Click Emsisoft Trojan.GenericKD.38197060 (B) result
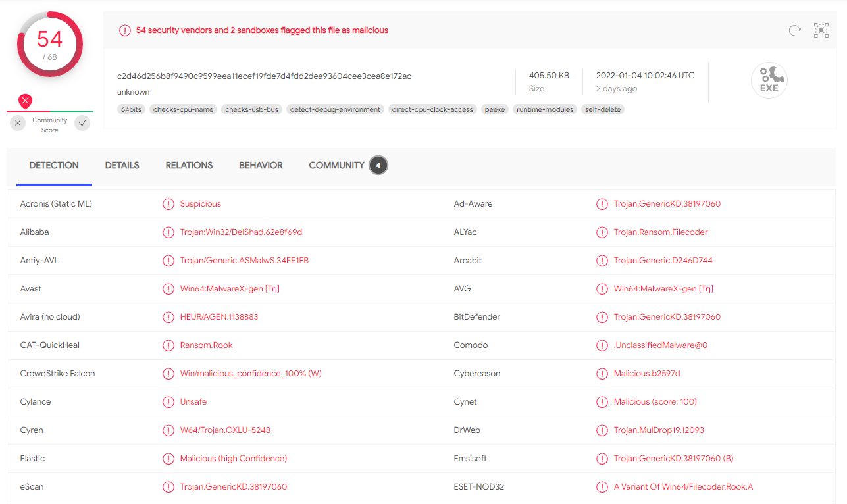847x504 pixels. point(673,459)
